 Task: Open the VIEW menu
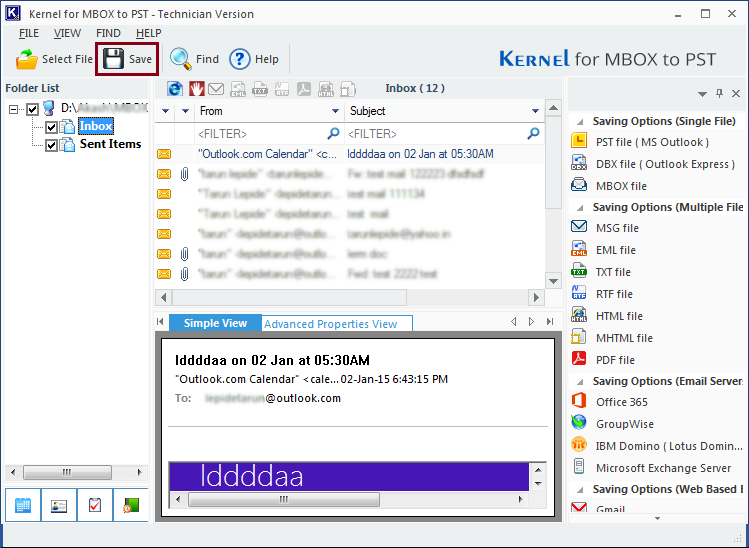pos(67,33)
